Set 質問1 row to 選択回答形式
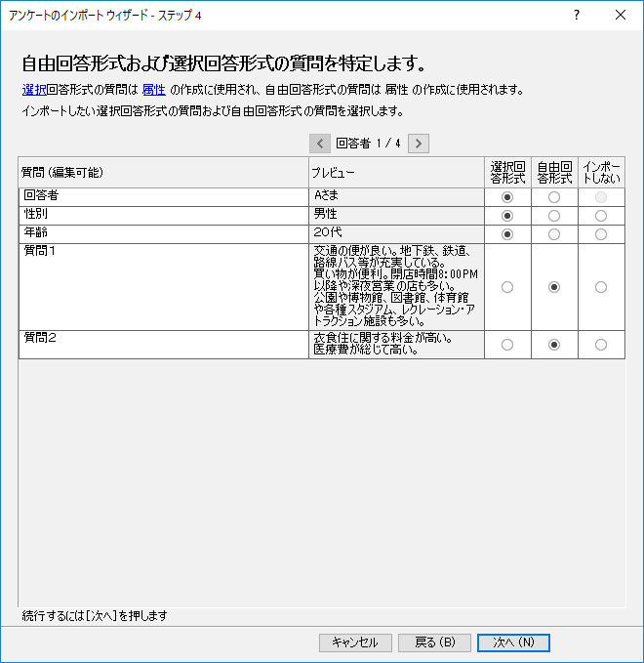This screenshot has height=663, width=644. [507, 287]
